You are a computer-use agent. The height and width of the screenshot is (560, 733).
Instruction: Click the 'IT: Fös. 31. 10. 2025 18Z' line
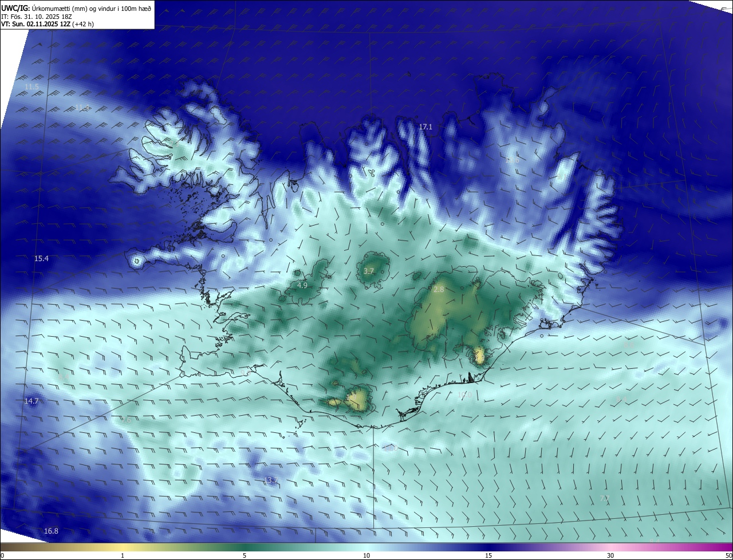coord(37,16)
